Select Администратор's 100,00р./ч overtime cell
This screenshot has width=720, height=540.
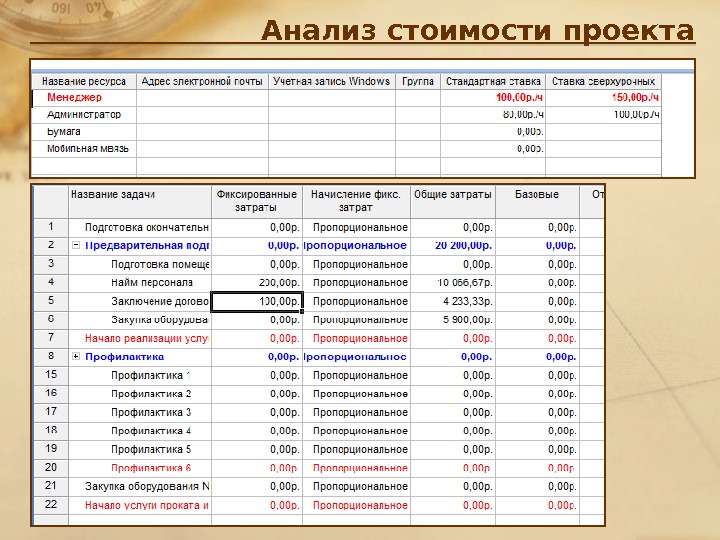[x=603, y=114]
